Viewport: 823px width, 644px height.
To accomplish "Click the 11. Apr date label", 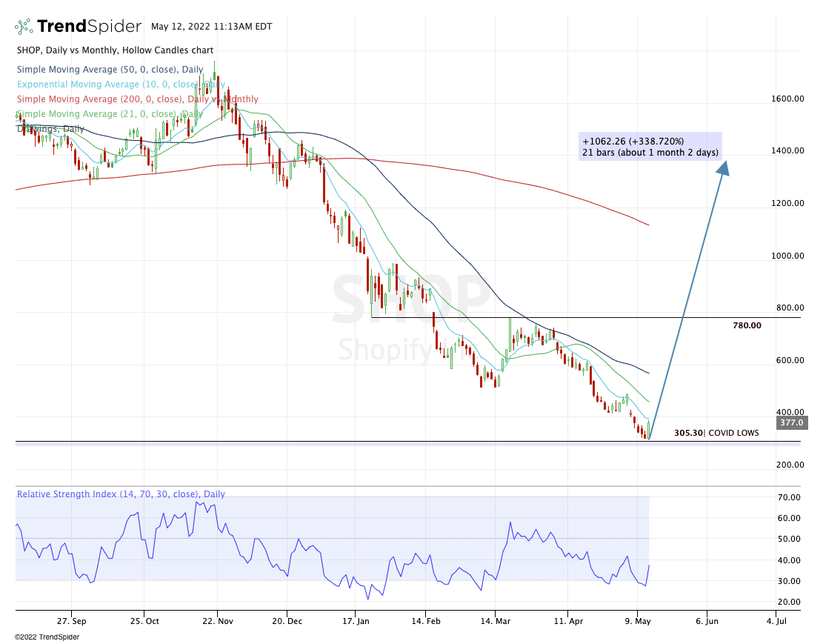I will click(x=568, y=621).
